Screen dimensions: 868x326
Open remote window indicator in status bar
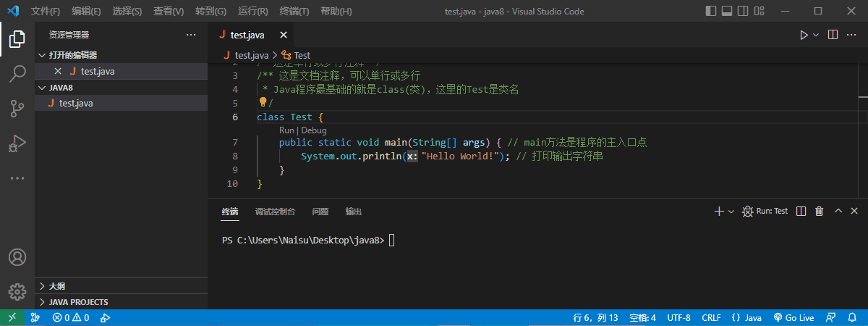[x=12, y=317]
